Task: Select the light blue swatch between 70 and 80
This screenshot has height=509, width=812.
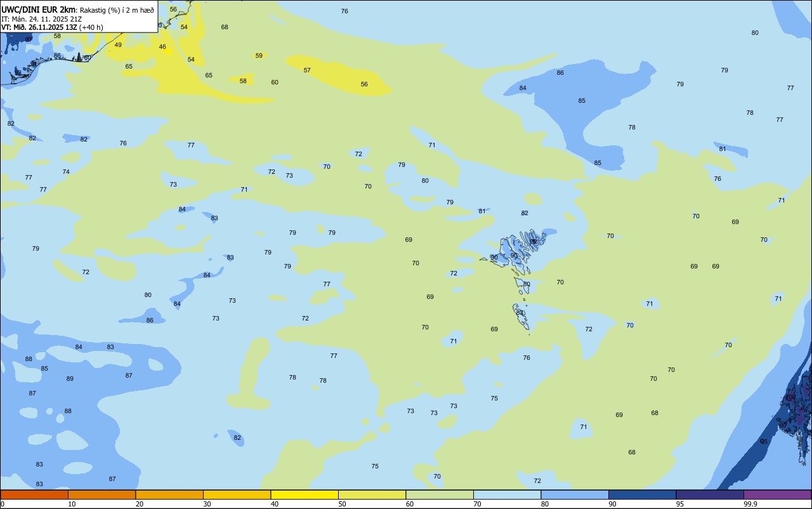Action: coord(507,494)
